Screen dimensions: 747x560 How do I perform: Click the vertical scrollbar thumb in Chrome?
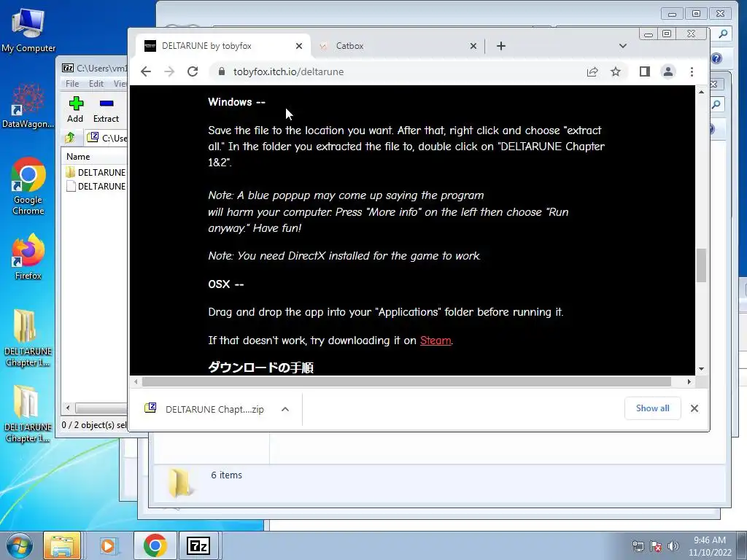coord(701,265)
